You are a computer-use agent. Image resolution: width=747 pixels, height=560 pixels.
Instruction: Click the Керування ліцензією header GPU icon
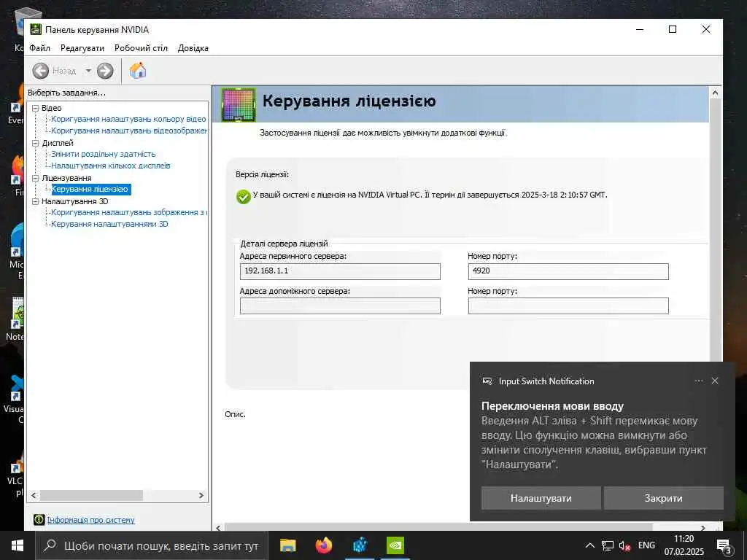coord(239,105)
